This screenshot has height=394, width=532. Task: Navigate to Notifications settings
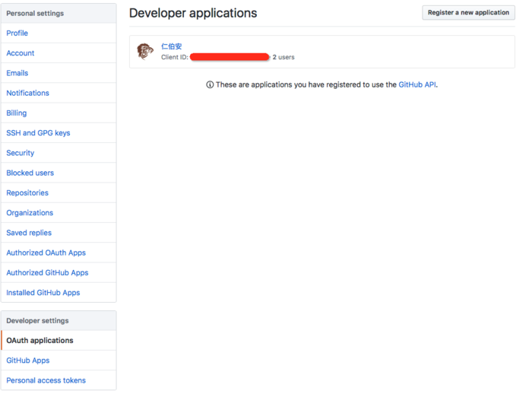(28, 93)
